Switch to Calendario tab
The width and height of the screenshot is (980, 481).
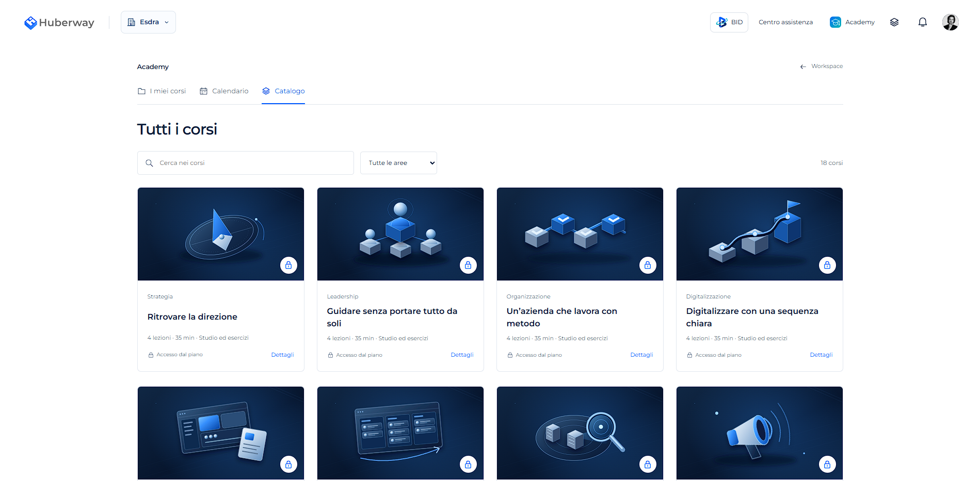[x=224, y=91]
